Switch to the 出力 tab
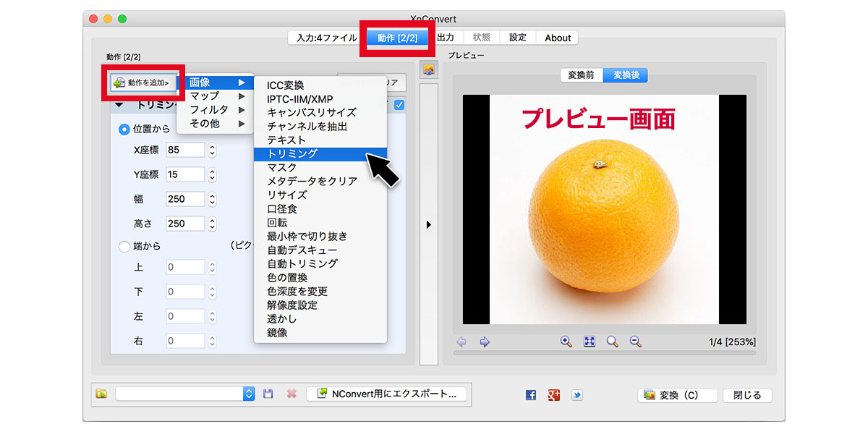Screen dimensions: 868x432 coord(446,38)
